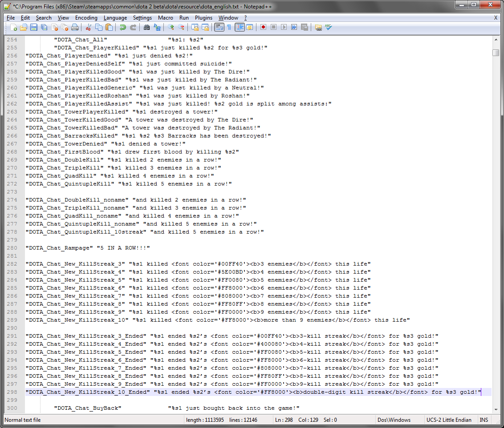This screenshot has height=428, width=504.
Task: Expand the Language menu
Action: [x=115, y=18]
